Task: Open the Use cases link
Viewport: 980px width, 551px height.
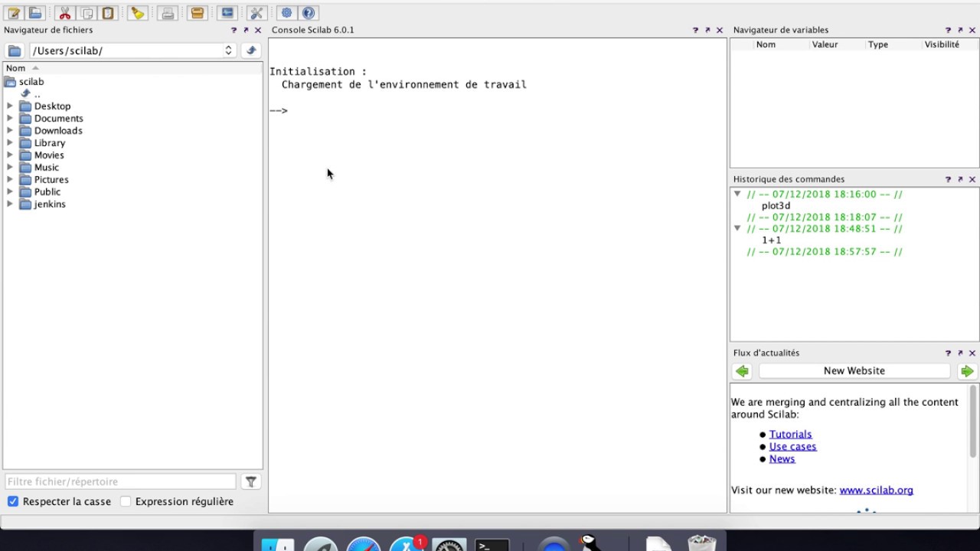Action: (792, 447)
